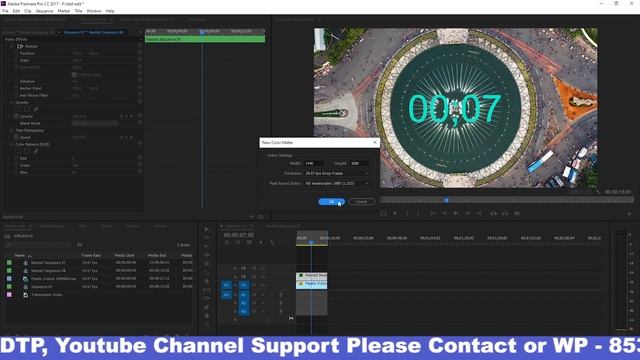The width and height of the screenshot is (640, 360).
Task: Open the File menu
Action: pyautogui.click(x=5, y=11)
